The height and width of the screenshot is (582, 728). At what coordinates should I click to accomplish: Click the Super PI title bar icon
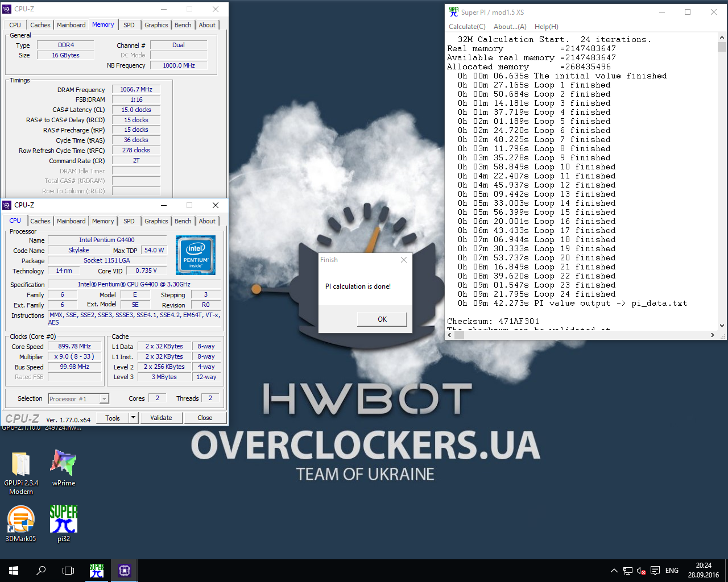453,12
